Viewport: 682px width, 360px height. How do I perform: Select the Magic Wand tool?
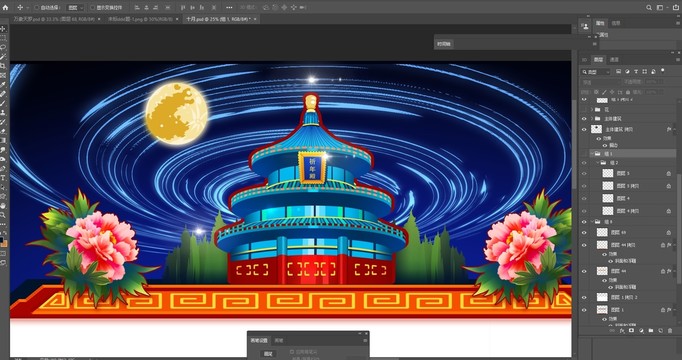pos(3,57)
